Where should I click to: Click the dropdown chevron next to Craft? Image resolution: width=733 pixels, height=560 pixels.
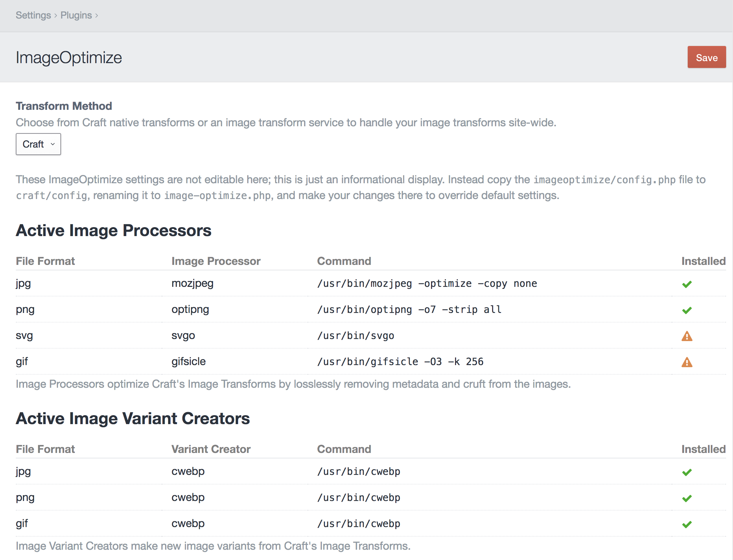(x=53, y=144)
